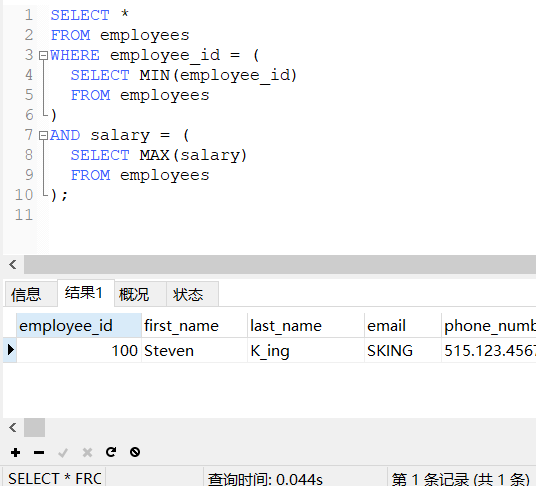Click the WHERE keyword on line 3
This screenshot has height=486, width=536.
coord(75,55)
